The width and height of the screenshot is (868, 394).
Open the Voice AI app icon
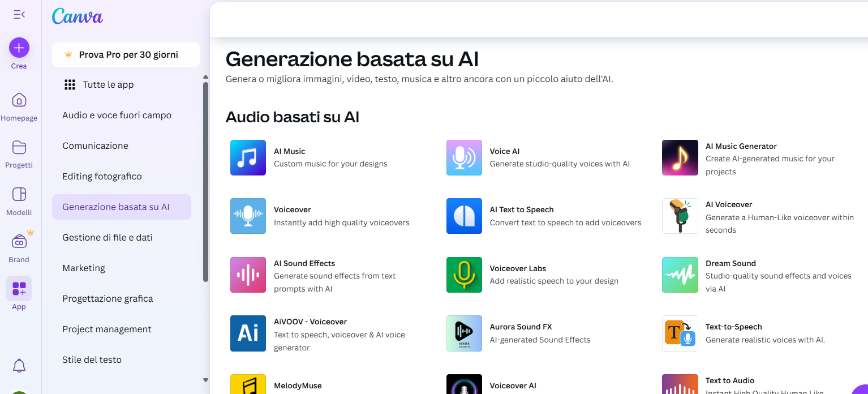pyautogui.click(x=464, y=157)
